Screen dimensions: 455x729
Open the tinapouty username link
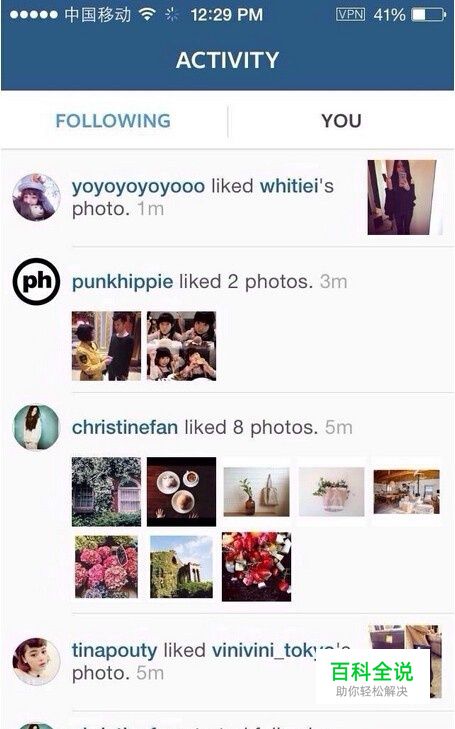[114, 650]
